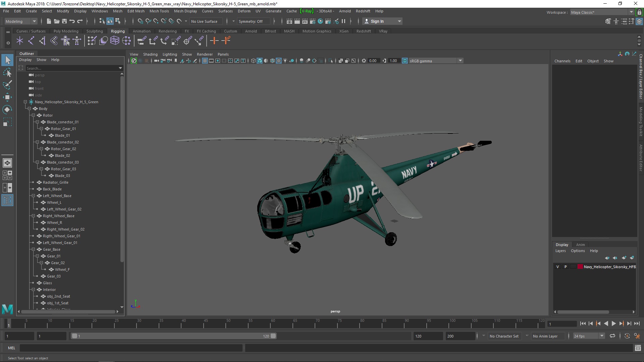Click the Open Scene folder icon
This screenshot has height=362, width=644.
pos(56,21)
